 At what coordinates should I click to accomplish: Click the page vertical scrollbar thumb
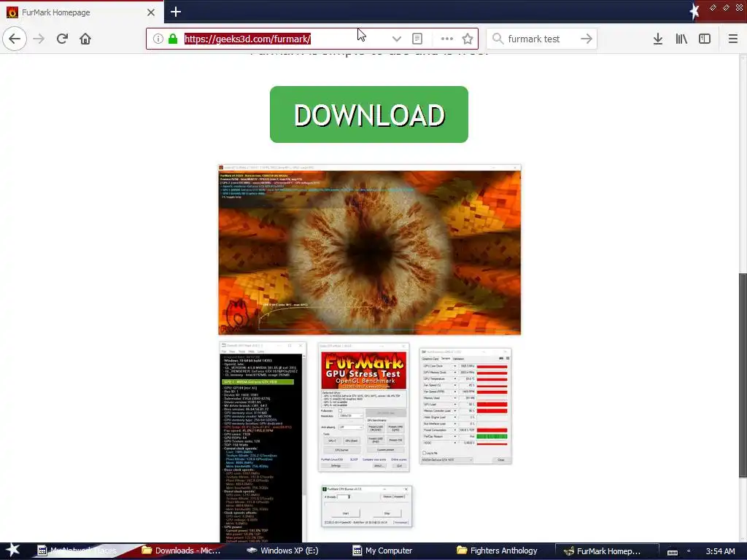(x=743, y=375)
